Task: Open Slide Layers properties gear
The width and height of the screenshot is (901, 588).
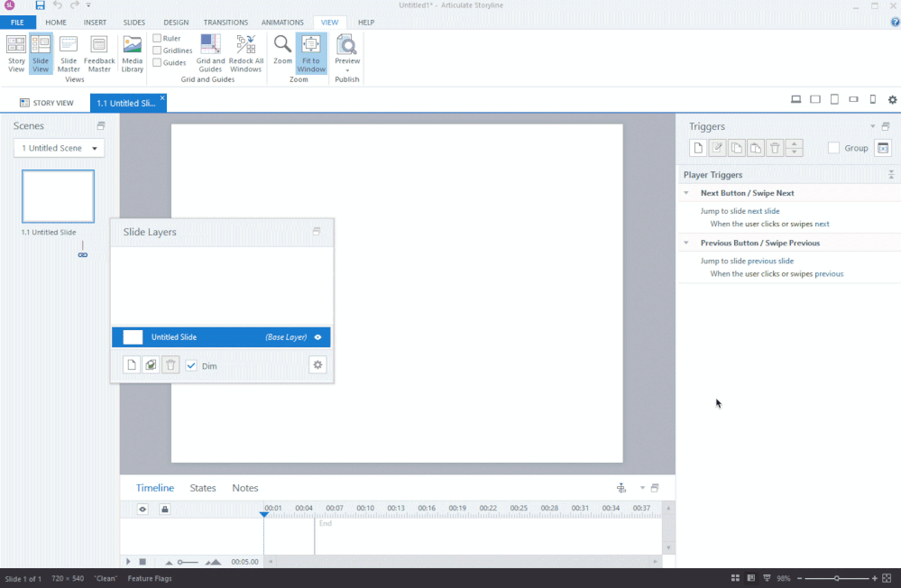Action: coord(317,365)
